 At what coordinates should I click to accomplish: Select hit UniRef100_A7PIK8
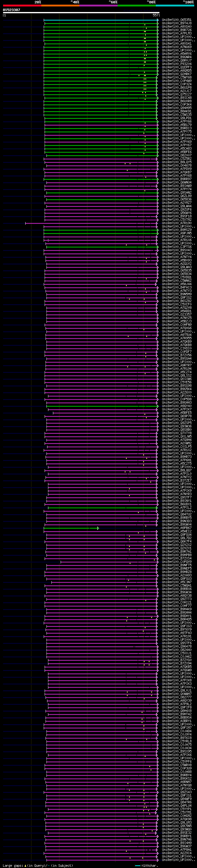[x=177, y=680]
